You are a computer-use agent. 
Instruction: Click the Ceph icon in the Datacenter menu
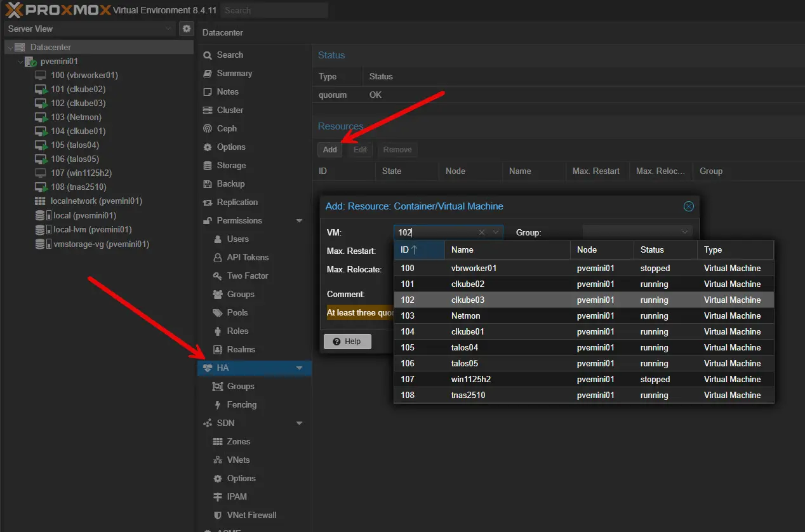tap(208, 129)
